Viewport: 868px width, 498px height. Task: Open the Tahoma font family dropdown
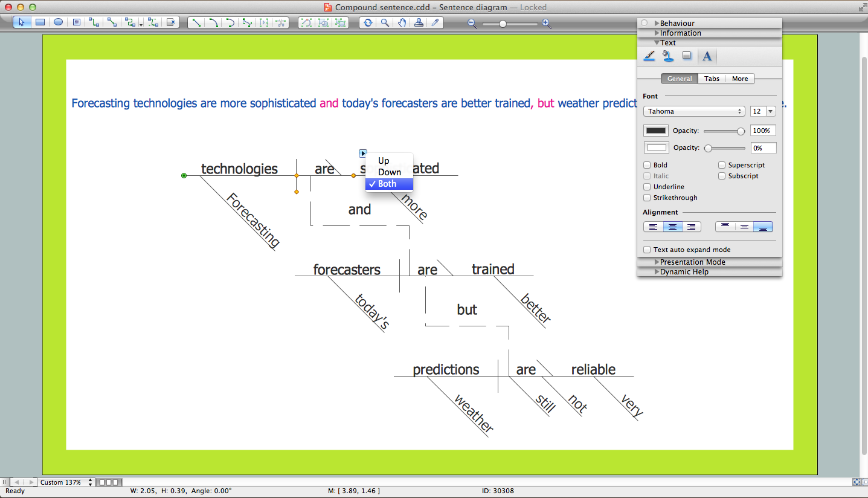point(693,111)
